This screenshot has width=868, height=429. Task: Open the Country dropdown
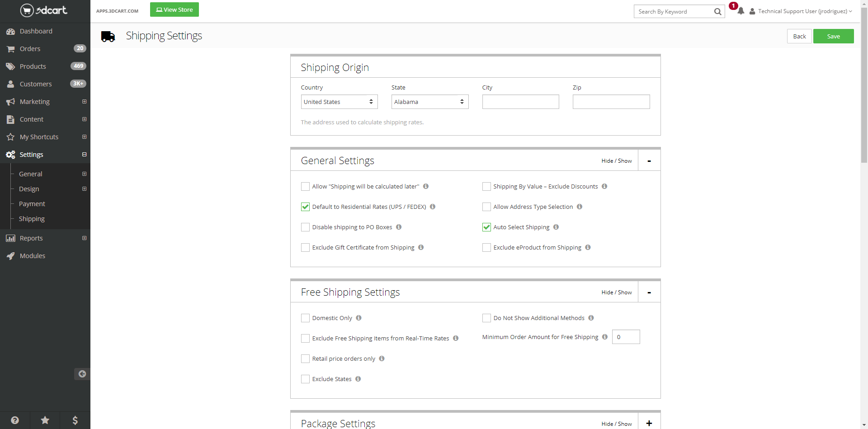pyautogui.click(x=339, y=102)
